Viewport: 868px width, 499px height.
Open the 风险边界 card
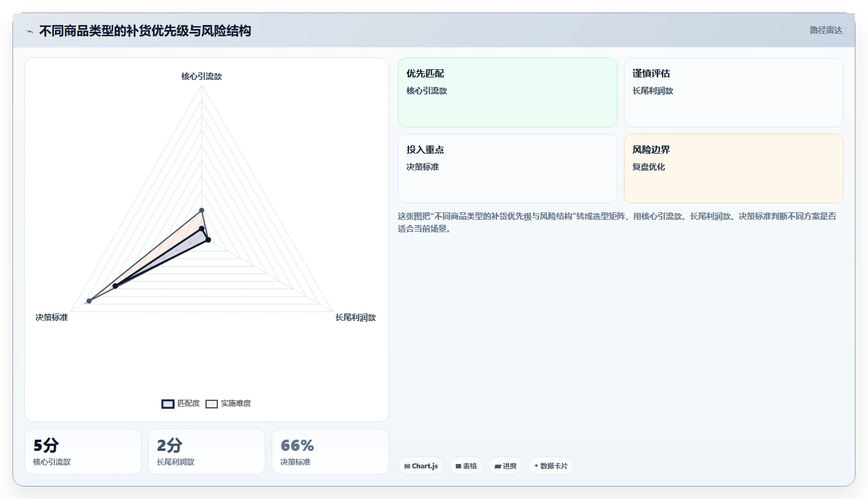point(734,169)
